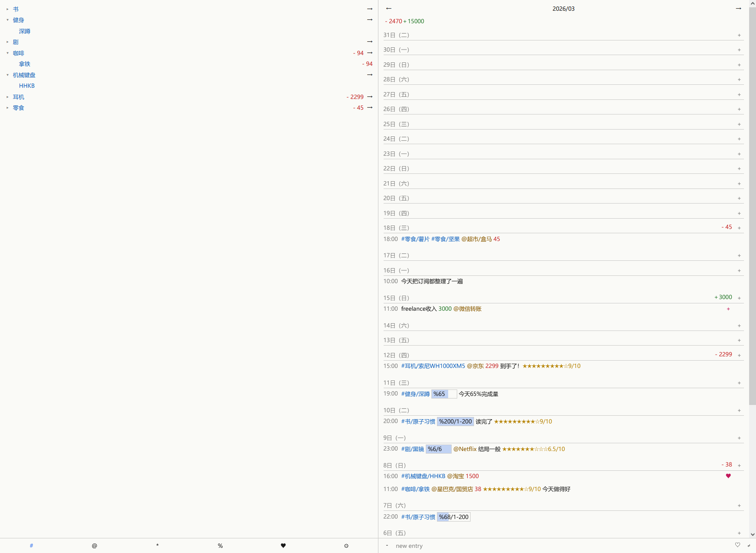Focus the new entry input field

click(x=563, y=546)
